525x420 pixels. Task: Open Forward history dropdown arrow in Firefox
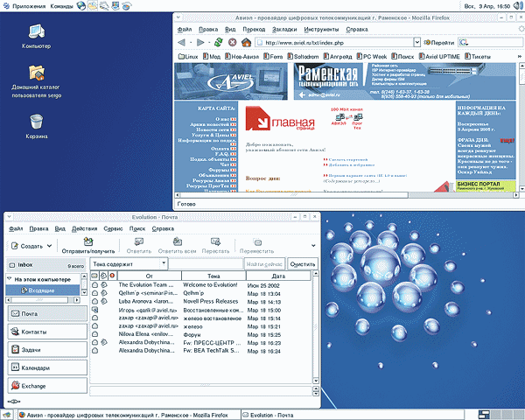(209, 43)
